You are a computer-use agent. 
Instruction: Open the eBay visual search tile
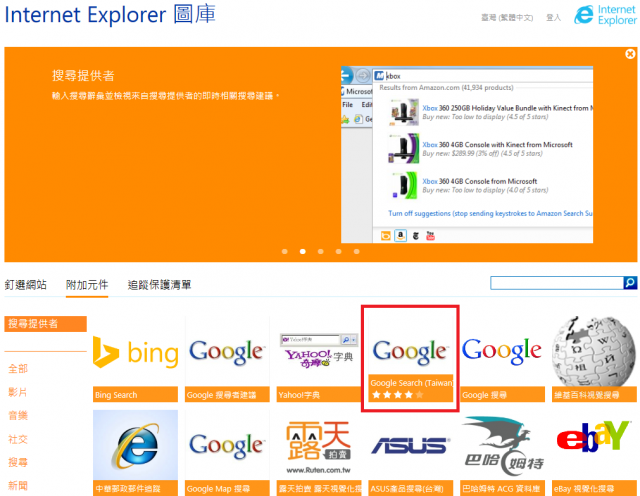coord(594,453)
